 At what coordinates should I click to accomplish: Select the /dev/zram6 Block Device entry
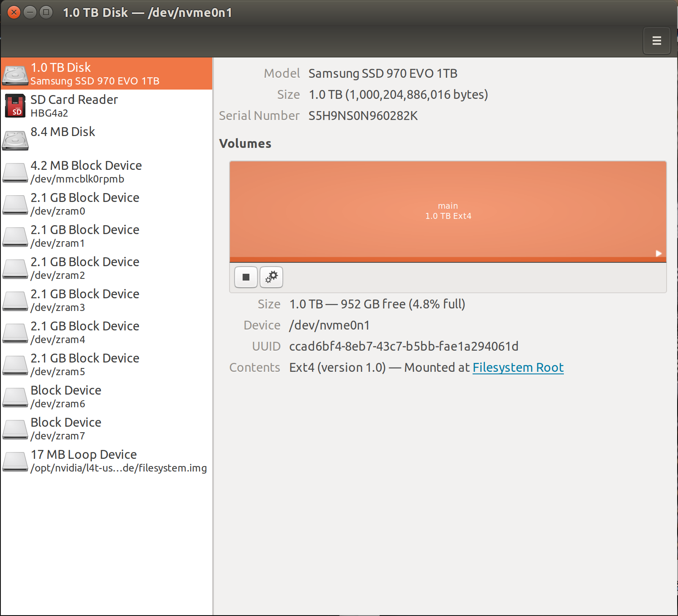click(66, 396)
